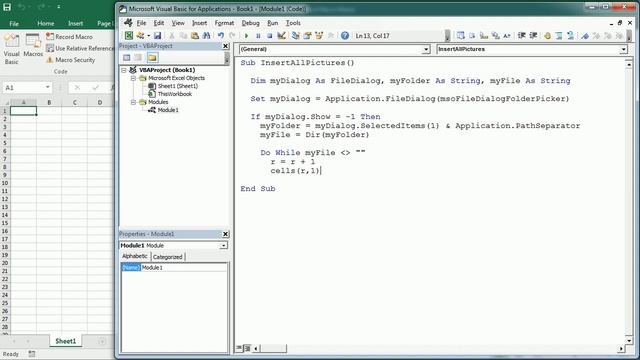The height and width of the screenshot is (360, 640).
Task: Select Sheet1 (Sheet1) in the project tree
Action: (x=178, y=86)
